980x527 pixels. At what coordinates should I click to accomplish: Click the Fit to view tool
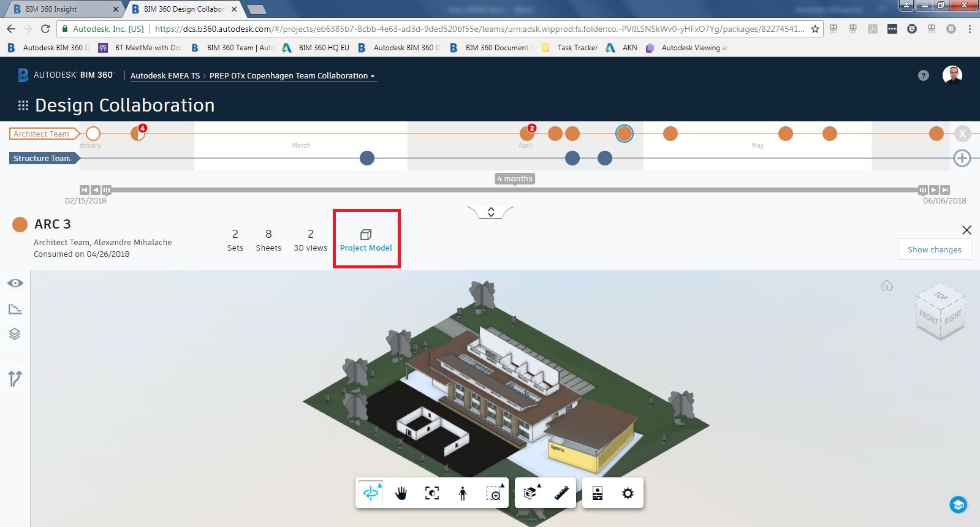(432, 493)
